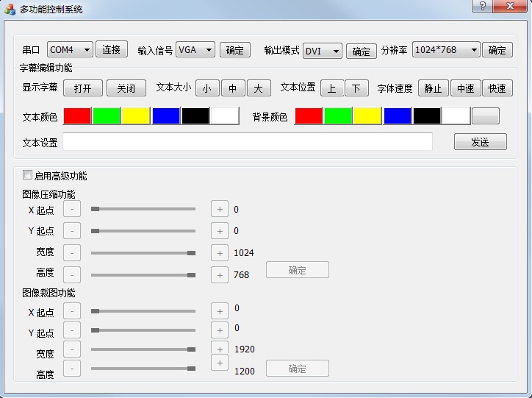Screen dimensions: 532x398
Task: Set text position to 上
Action: coord(331,88)
